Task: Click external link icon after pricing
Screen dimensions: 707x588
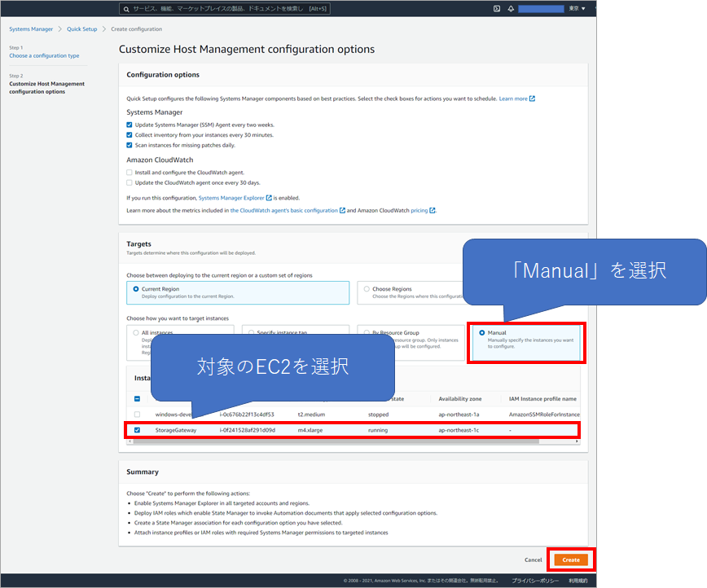Action: click(433, 211)
